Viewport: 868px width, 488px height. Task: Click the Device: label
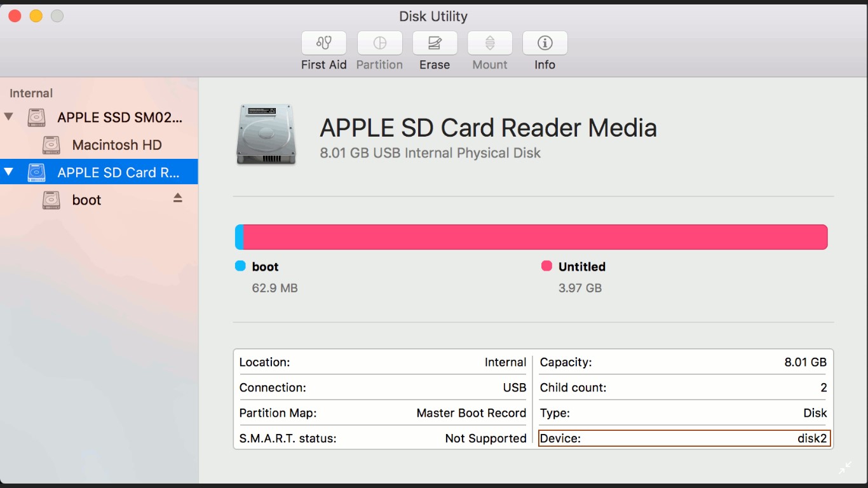[560, 438]
